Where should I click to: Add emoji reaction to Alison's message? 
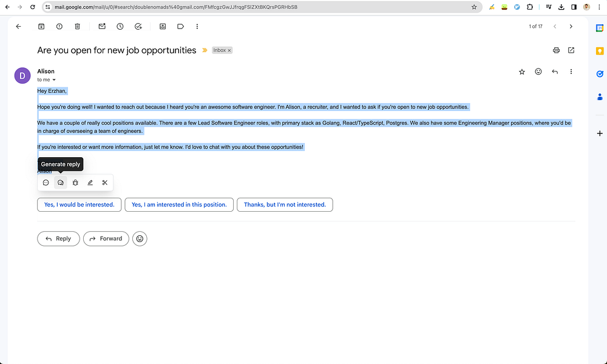click(538, 72)
